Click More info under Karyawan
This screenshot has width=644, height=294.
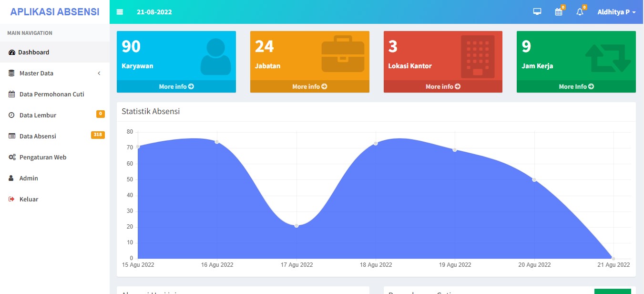click(176, 86)
